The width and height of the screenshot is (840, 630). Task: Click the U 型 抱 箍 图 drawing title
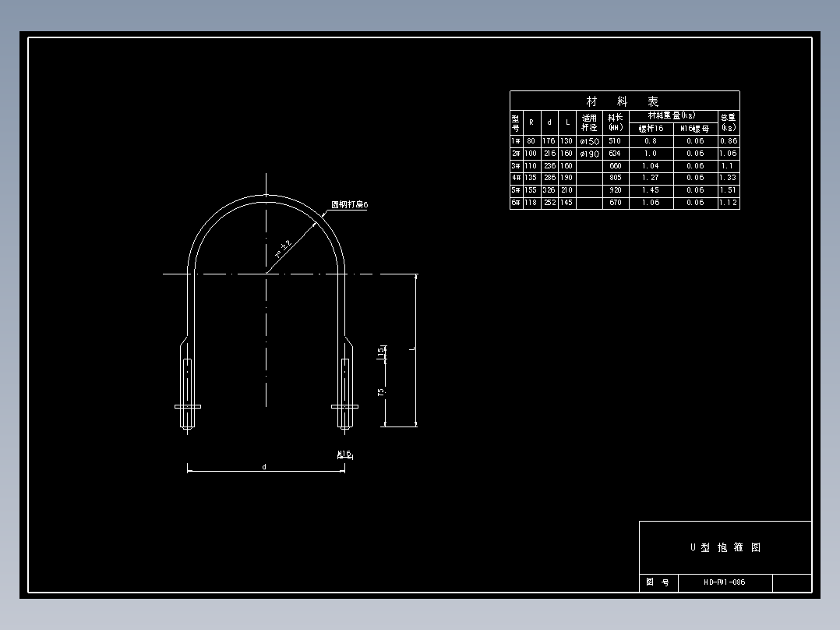[725, 547]
